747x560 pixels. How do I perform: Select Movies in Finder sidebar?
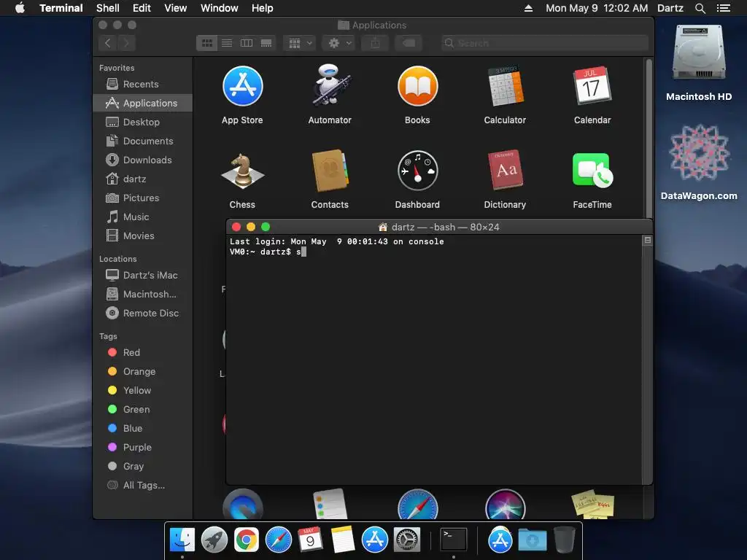pyautogui.click(x=142, y=236)
